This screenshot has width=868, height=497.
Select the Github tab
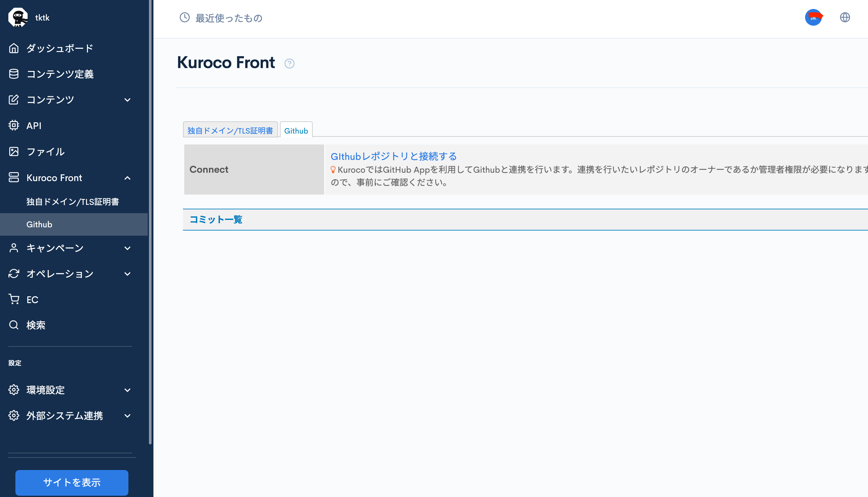coord(296,130)
